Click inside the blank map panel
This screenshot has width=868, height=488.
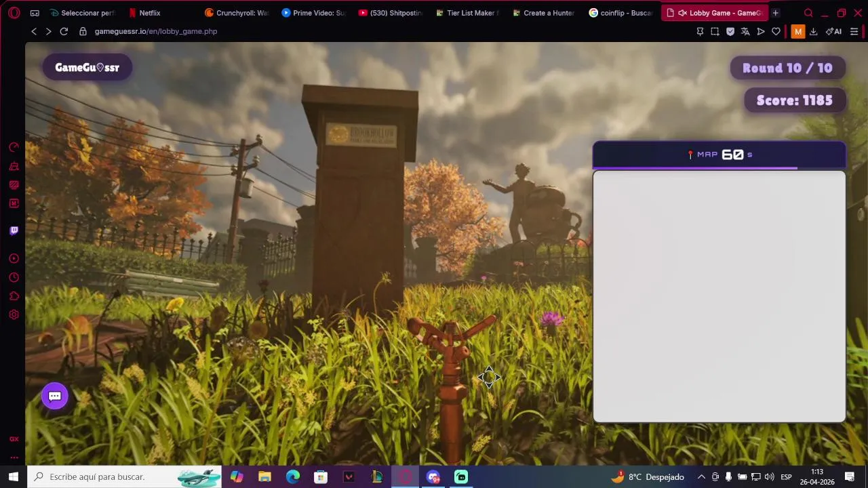click(719, 296)
